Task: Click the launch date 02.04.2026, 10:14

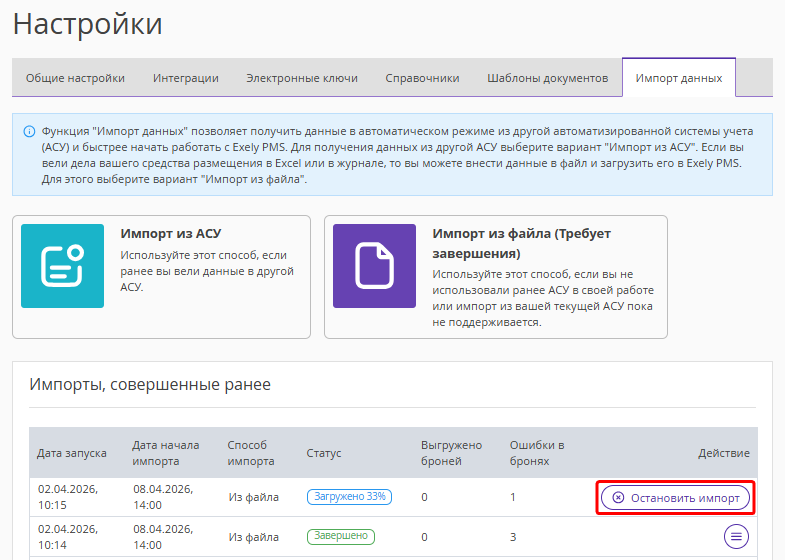Action: point(68,537)
